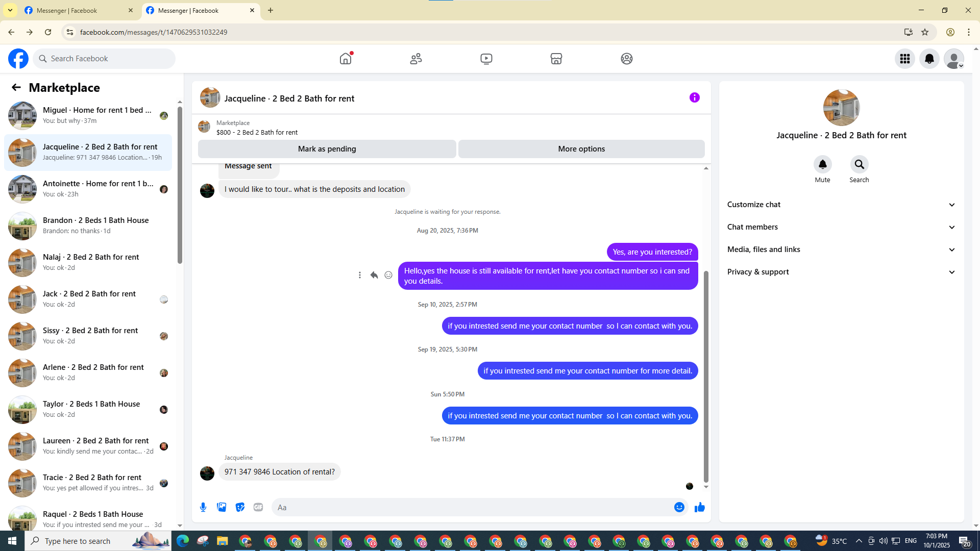
Task: Open the $800 2 Bed 2 Bath listing link
Action: (257, 132)
